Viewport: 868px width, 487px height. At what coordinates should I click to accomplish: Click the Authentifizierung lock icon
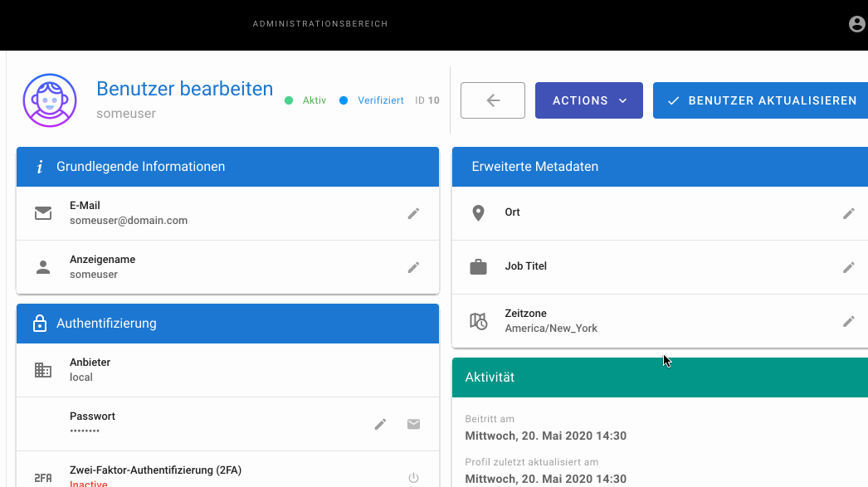pyautogui.click(x=40, y=324)
